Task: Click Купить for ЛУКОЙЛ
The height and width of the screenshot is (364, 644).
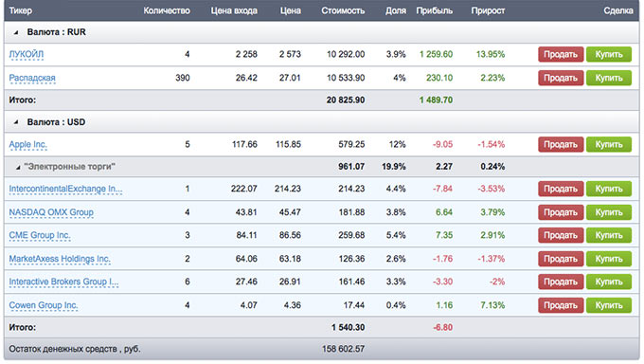Action: coord(609,54)
